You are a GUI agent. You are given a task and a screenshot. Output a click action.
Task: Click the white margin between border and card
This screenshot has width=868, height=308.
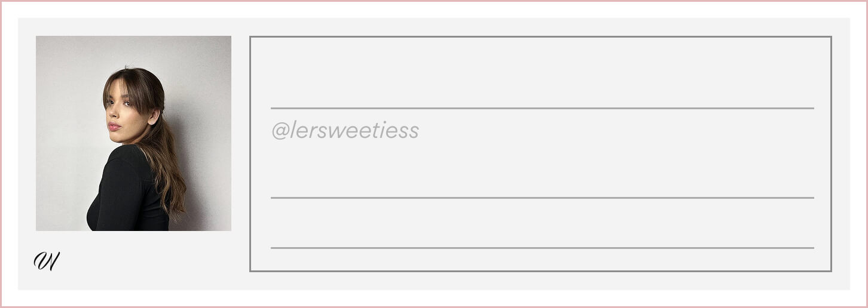(434, 10)
